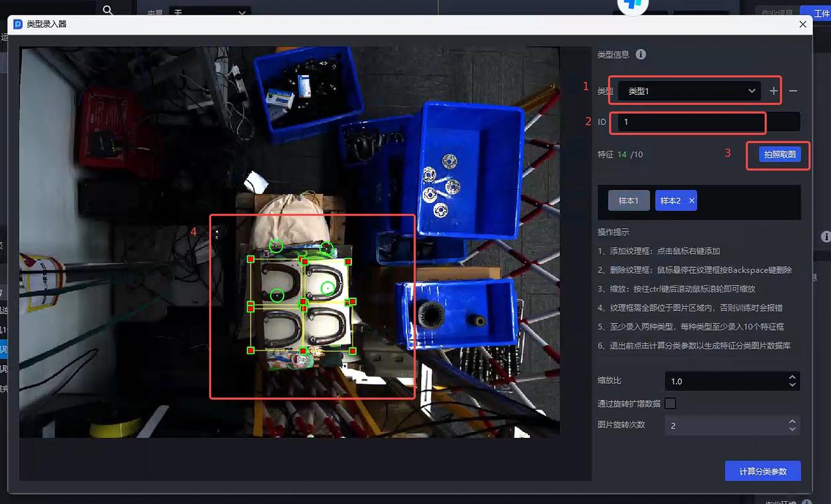The width and height of the screenshot is (831, 504).
Task: Decrease 图片旋转次数 using the down arrow
Action: click(x=792, y=429)
